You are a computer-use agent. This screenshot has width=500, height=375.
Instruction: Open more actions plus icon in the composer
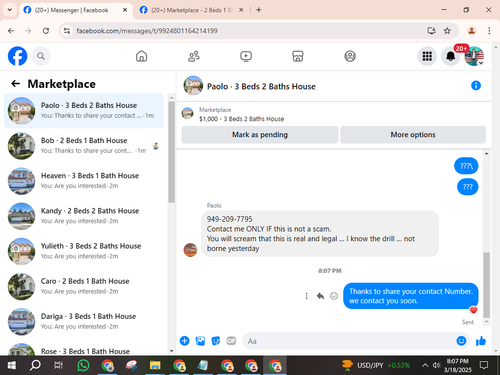184,341
